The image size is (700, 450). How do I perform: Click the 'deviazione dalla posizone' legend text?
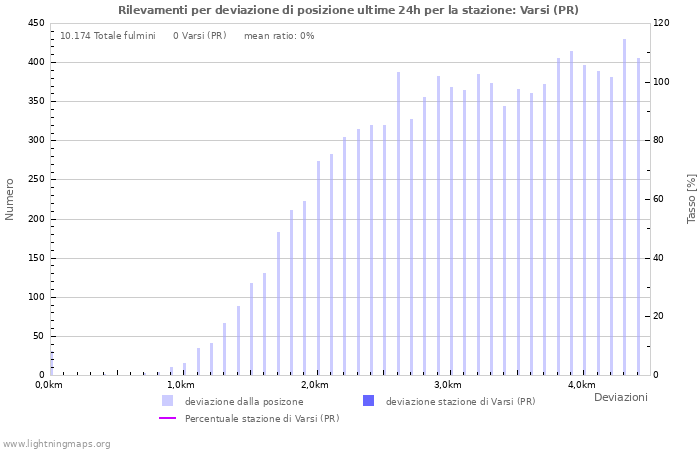244,401
